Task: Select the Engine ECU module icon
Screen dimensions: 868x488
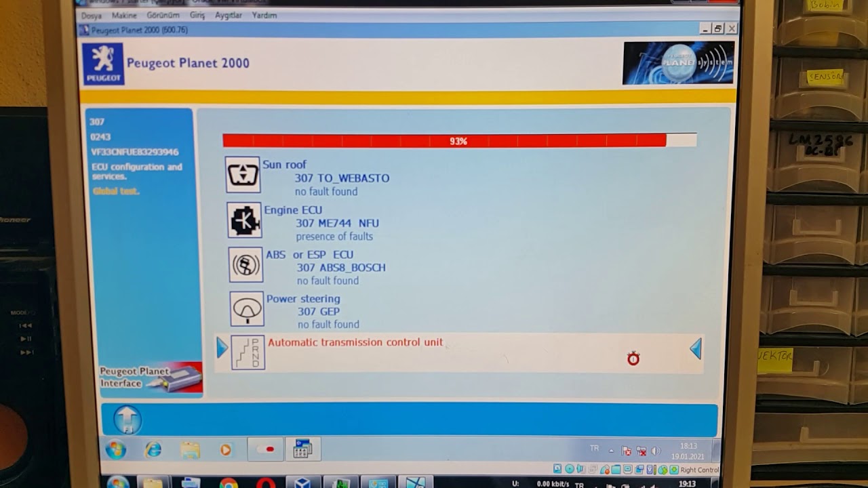Action: [x=244, y=220]
